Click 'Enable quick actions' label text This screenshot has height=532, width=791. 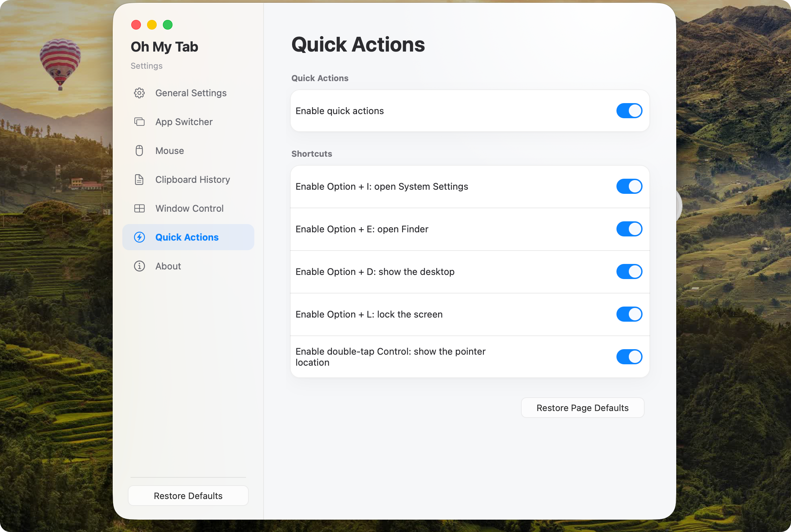pyautogui.click(x=339, y=111)
